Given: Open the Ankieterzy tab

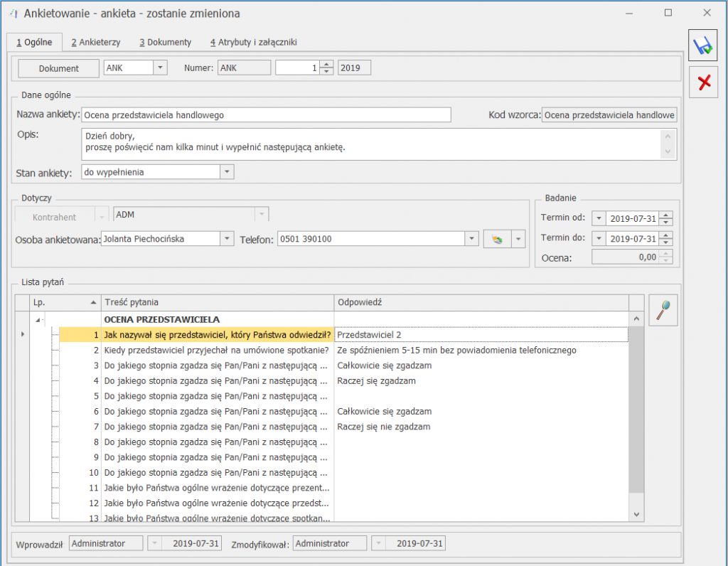Looking at the screenshot, I should (96, 42).
